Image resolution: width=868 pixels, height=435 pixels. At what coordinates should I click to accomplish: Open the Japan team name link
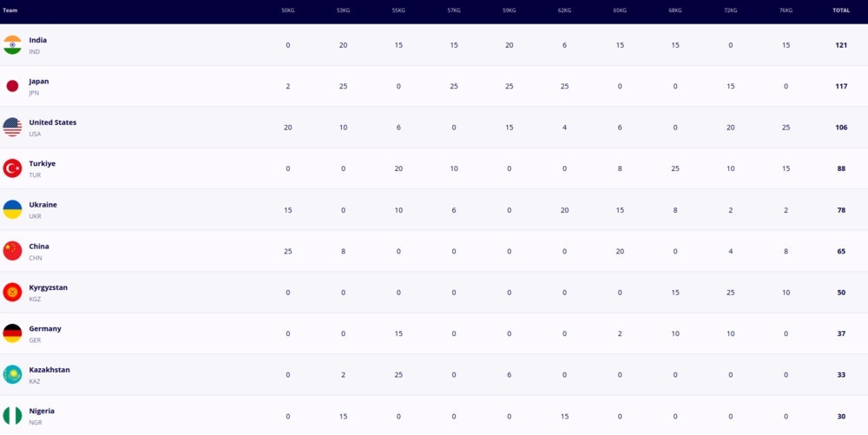click(39, 82)
